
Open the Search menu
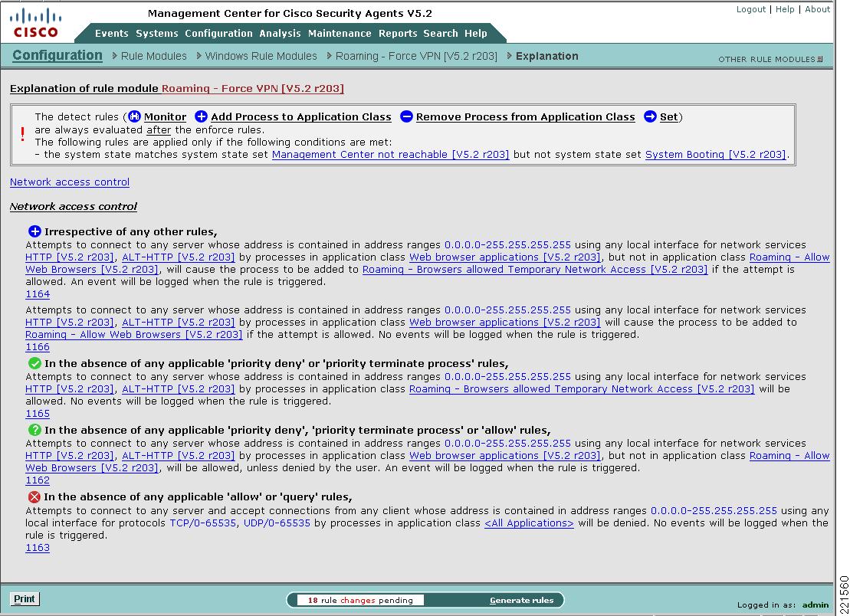coord(440,33)
